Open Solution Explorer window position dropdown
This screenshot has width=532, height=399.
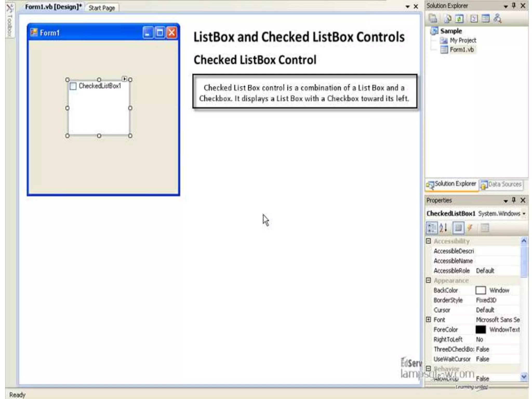[x=506, y=6]
